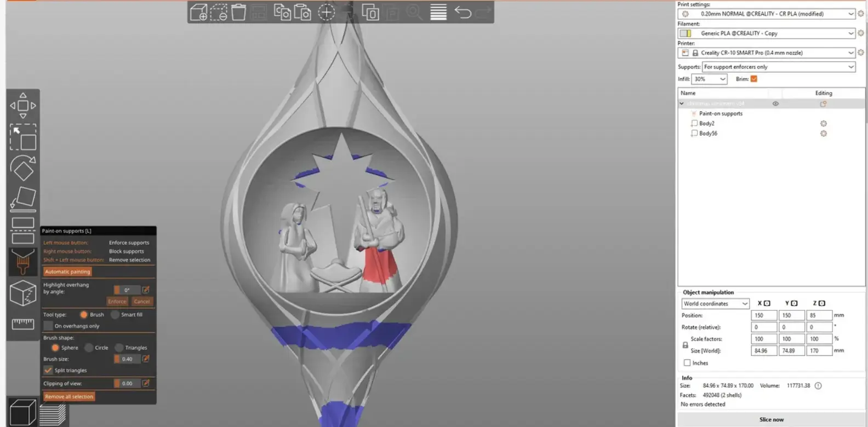Open the Measure ruler tool
This screenshot has width=868, height=427.
[23, 324]
